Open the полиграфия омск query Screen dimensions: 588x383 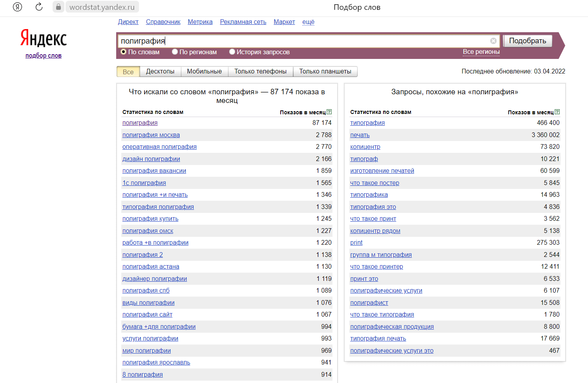(148, 231)
